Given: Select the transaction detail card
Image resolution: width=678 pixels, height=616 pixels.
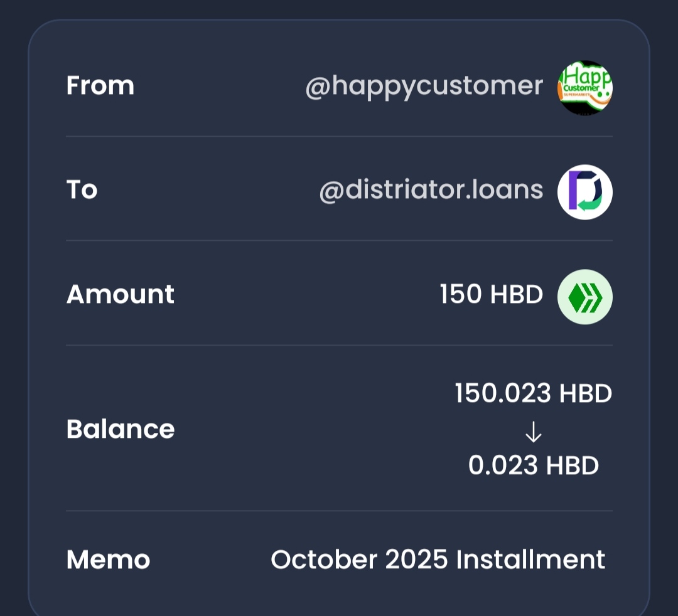Looking at the screenshot, I should pyautogui.click(x=339, y=314).
